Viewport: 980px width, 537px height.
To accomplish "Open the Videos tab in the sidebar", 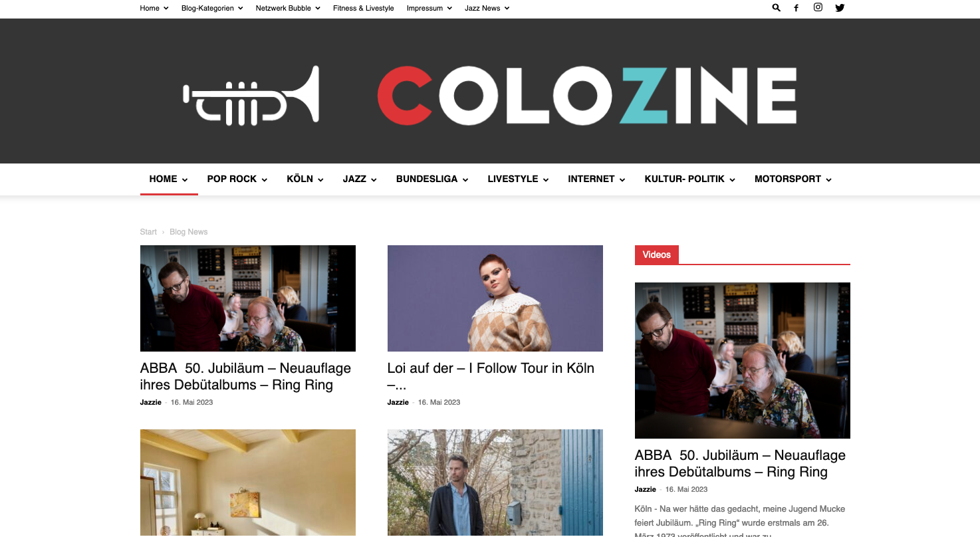I will pos(657,255).
